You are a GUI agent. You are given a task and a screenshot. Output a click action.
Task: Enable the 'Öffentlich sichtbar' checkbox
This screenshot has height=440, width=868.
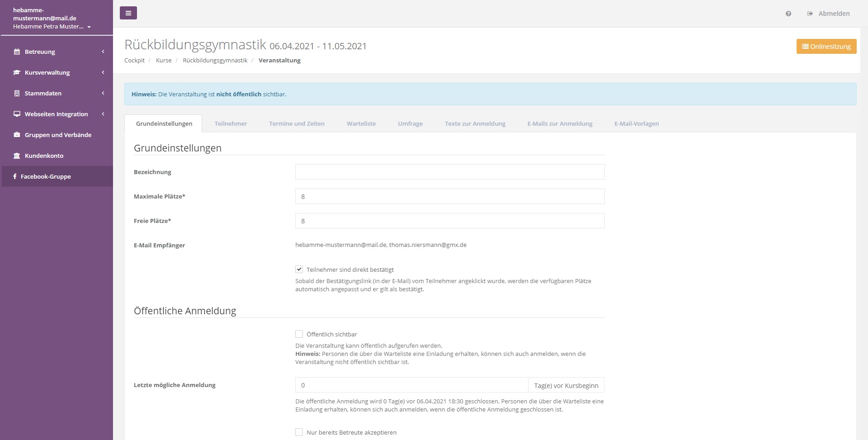[x=299, y=334]
